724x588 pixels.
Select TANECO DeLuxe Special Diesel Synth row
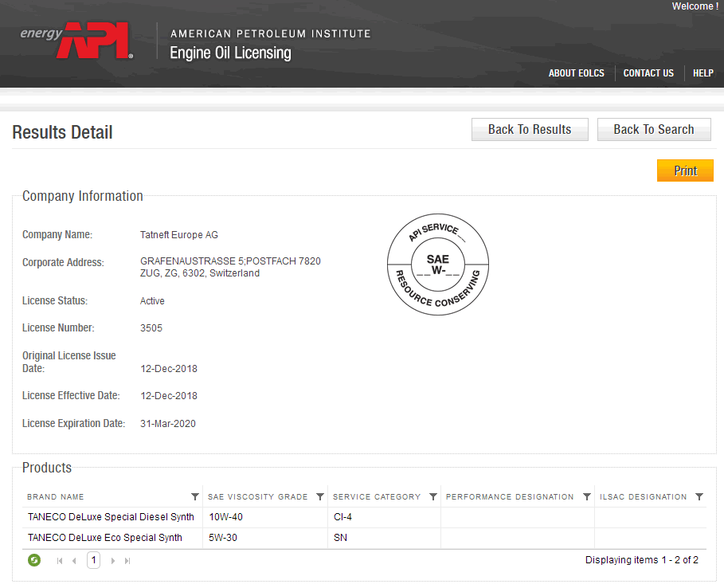[x=364, y=517]
